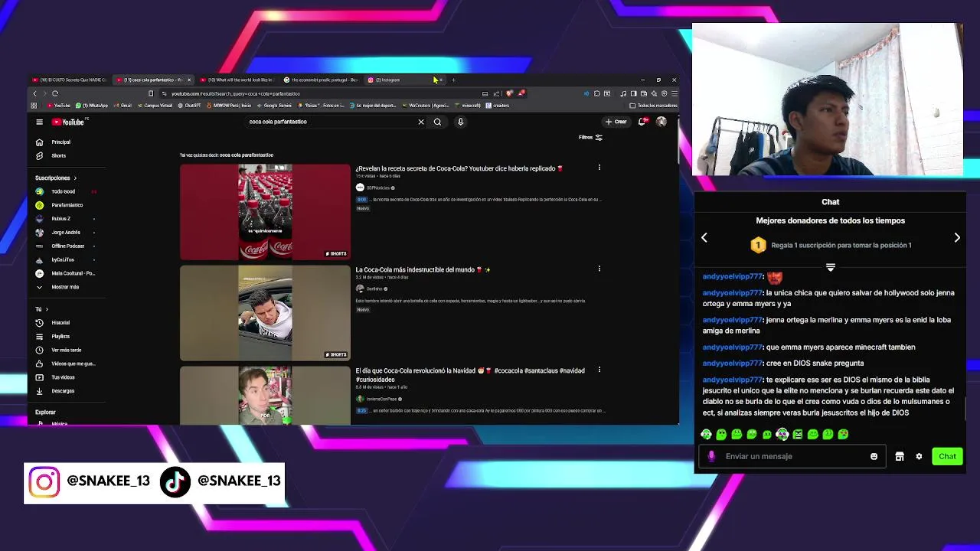980x551 pixels.
Task: Clear the search box with the X icon
Action: 420,122
